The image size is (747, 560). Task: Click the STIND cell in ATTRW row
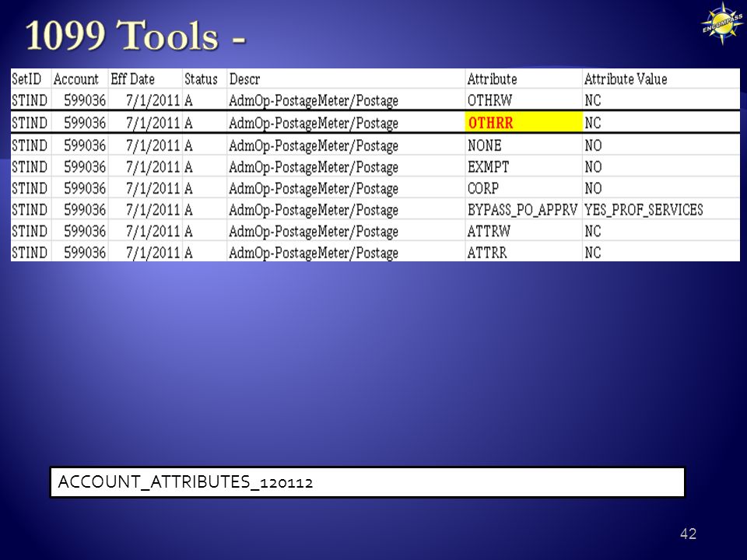(x=30, y=231)
